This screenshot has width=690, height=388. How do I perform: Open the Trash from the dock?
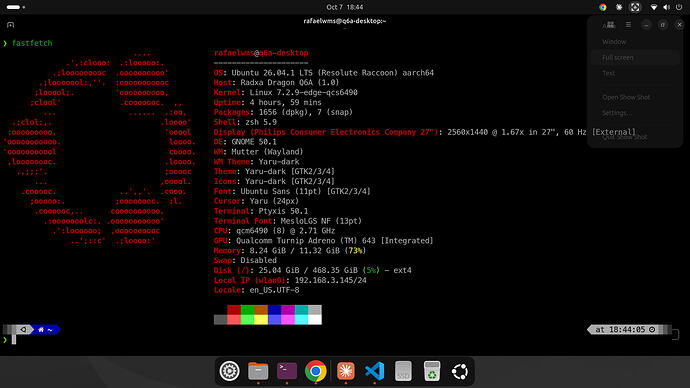(x=432, y=371)
